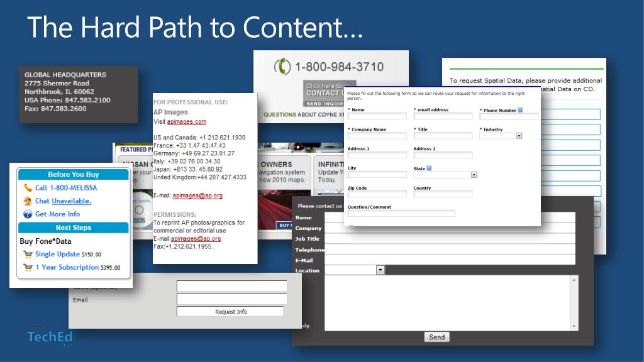Focus the City field
Viewport: 644px width, 362px height.
[x=377, y=175]
